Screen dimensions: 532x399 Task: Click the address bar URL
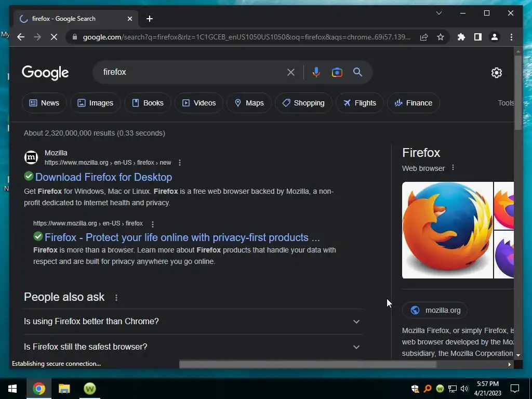tap(247, 37)
